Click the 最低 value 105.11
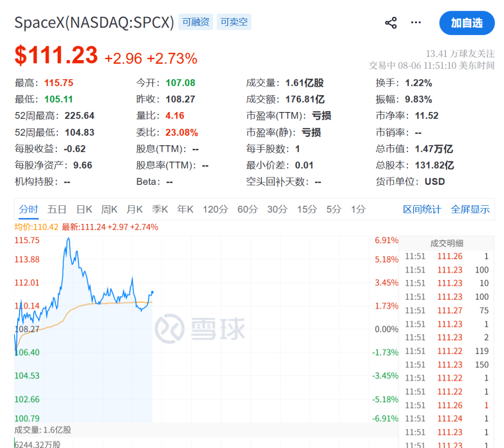The width and height of the screenshot is (504, 448). point(58,99)
